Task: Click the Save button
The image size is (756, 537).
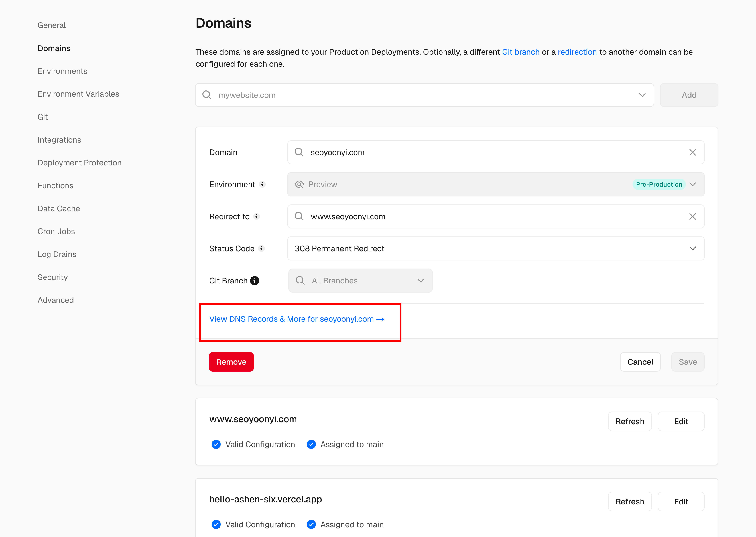Action: (688, 362)
